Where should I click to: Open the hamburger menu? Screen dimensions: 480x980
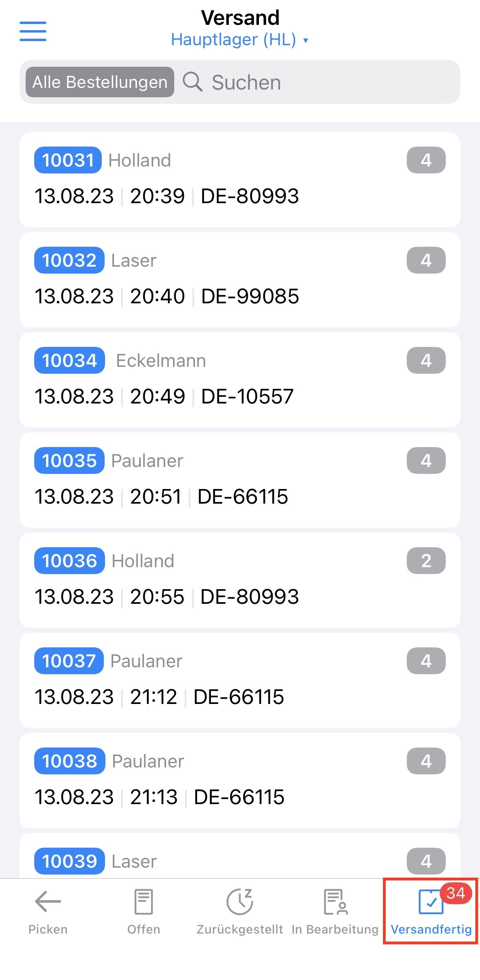[33, 31]
